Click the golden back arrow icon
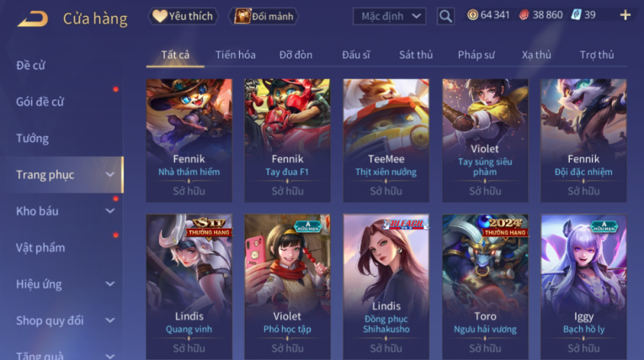This screenshot has height=360, width=644. click(x=33, y=19)
